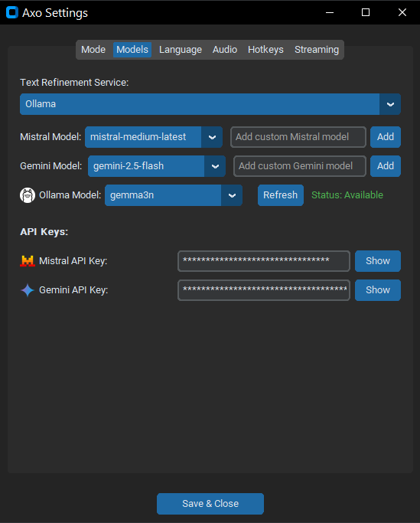Click the Gemini API Key label
Screen dimensions: 420x523
coord(73,290)
